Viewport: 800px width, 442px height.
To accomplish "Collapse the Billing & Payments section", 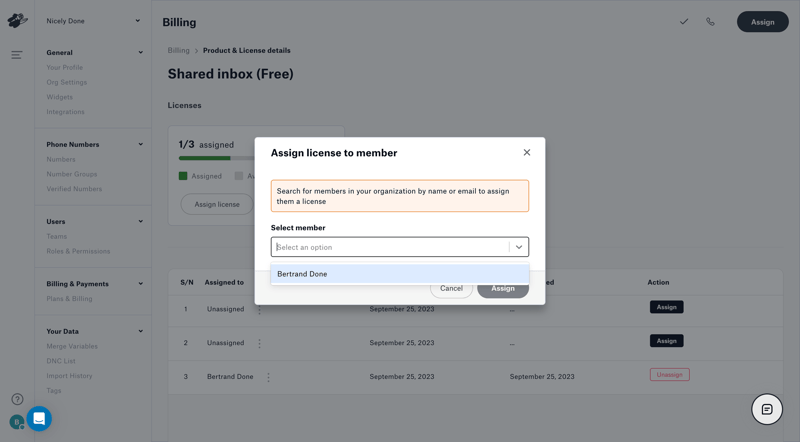I will [x=140, y=284].
